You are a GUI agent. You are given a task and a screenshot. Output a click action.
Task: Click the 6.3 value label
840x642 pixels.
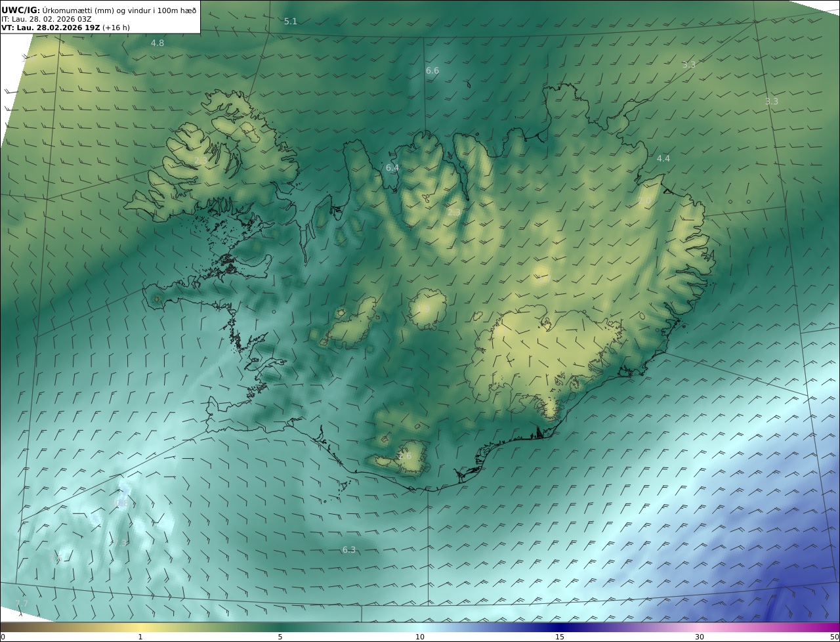[x=349, y=550]
